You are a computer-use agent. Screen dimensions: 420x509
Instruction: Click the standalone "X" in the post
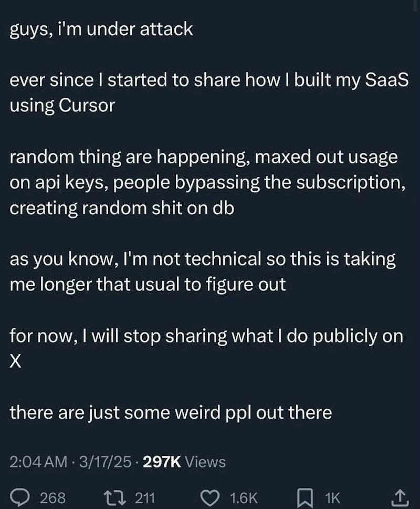click(x=17, y=361)
